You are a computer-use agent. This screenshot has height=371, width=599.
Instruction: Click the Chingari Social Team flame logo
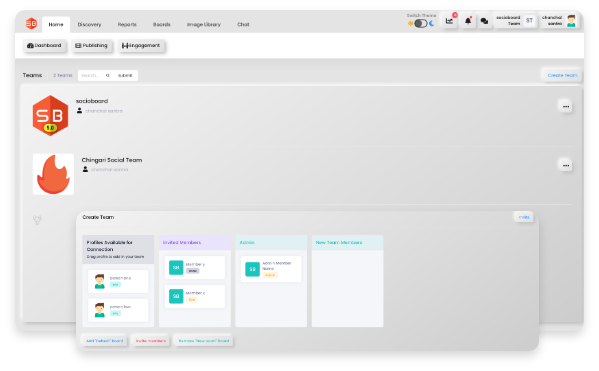[x=53, y=174]
